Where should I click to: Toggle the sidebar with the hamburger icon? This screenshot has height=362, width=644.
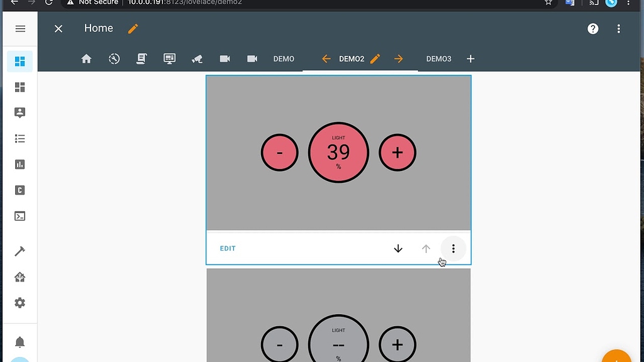click(19, 28)
